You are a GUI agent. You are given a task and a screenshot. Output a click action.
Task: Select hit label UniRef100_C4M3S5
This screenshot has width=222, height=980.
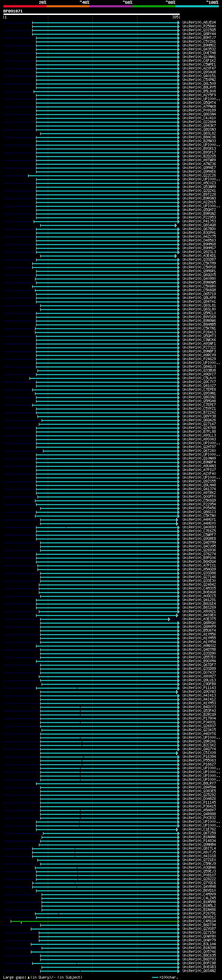[199, 588]
